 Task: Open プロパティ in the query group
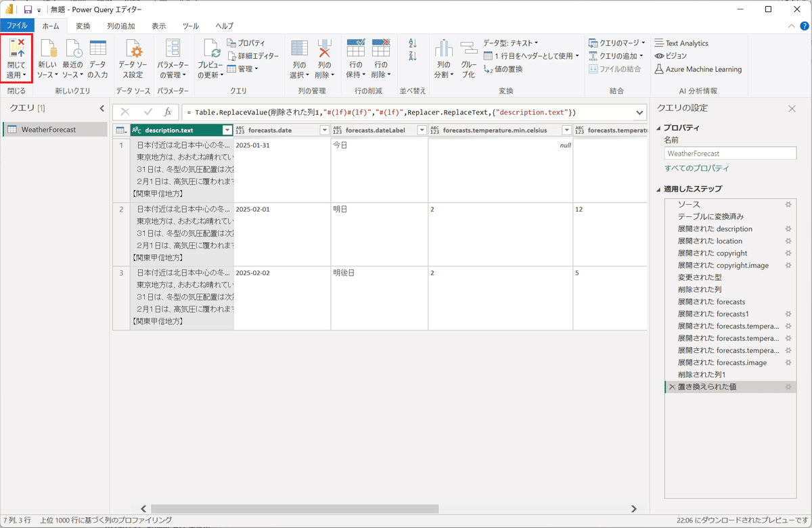[x=246, y=43]
